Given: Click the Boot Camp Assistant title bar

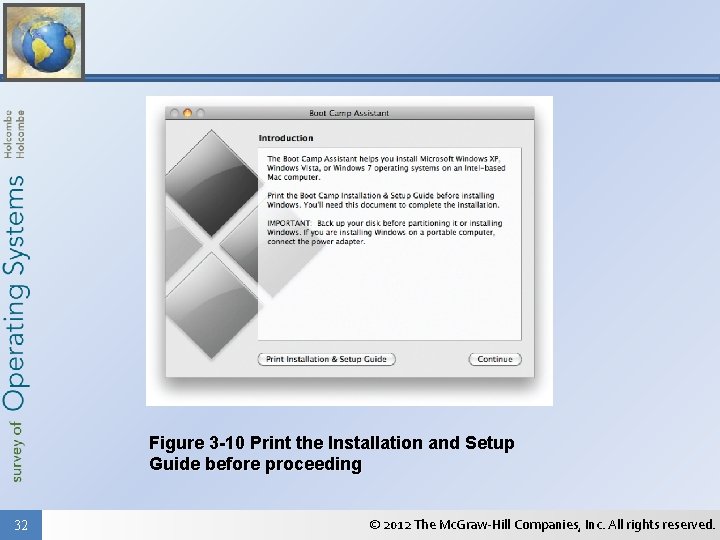Looking at the screenshot, I should coord(349,113).
